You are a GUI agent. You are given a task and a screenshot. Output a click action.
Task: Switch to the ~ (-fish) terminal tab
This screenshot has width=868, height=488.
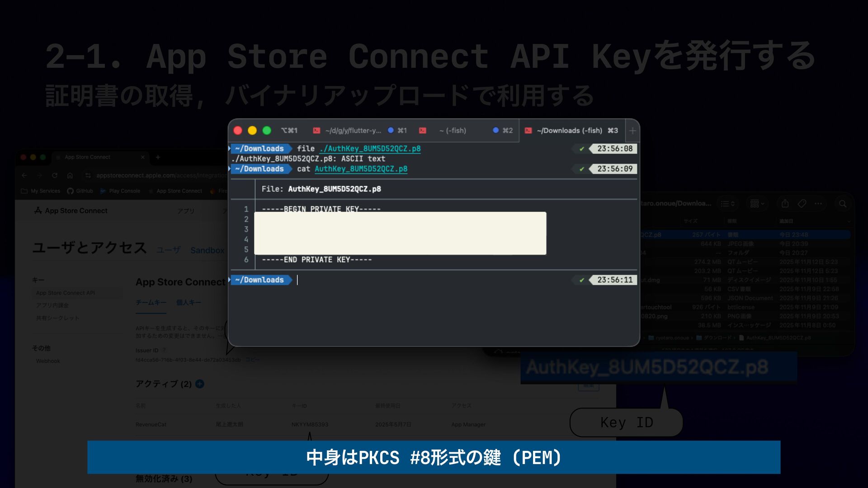tap(452, 131)
